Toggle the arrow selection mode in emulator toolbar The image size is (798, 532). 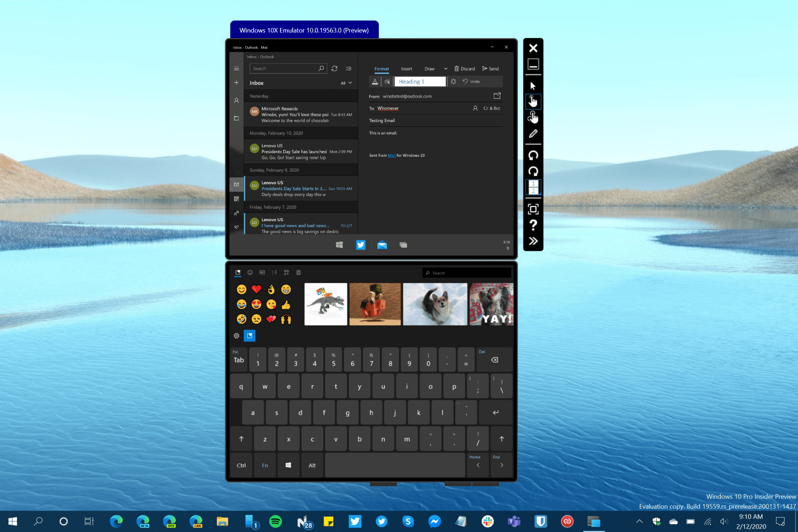coord(533,86)
